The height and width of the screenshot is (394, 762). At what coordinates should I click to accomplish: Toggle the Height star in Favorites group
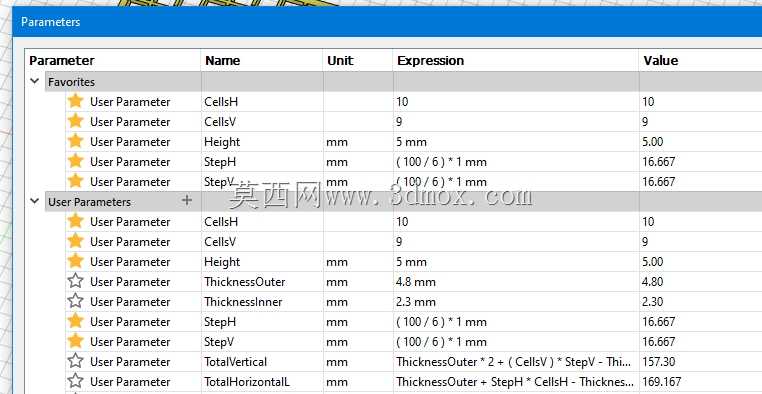coord(75,141)
